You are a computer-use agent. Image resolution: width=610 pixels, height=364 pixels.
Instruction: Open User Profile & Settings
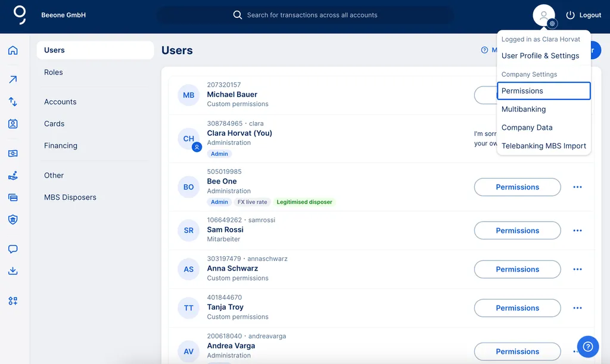pos(540,55)
